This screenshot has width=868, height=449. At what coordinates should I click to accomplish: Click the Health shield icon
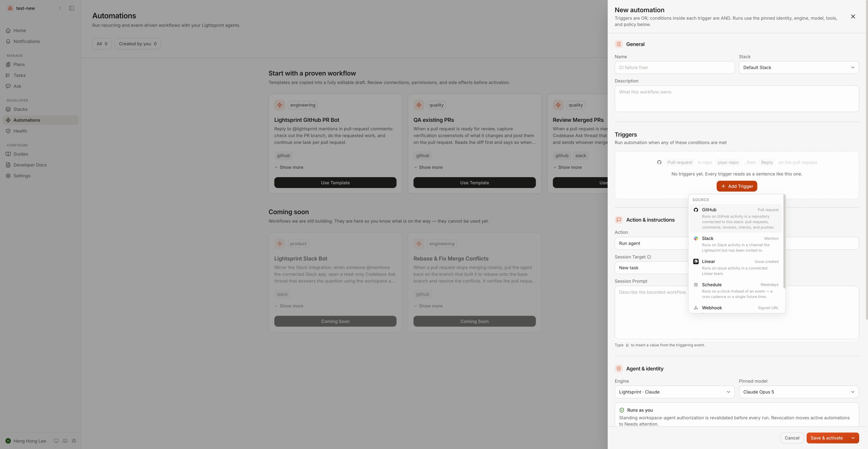coord(8,131)
